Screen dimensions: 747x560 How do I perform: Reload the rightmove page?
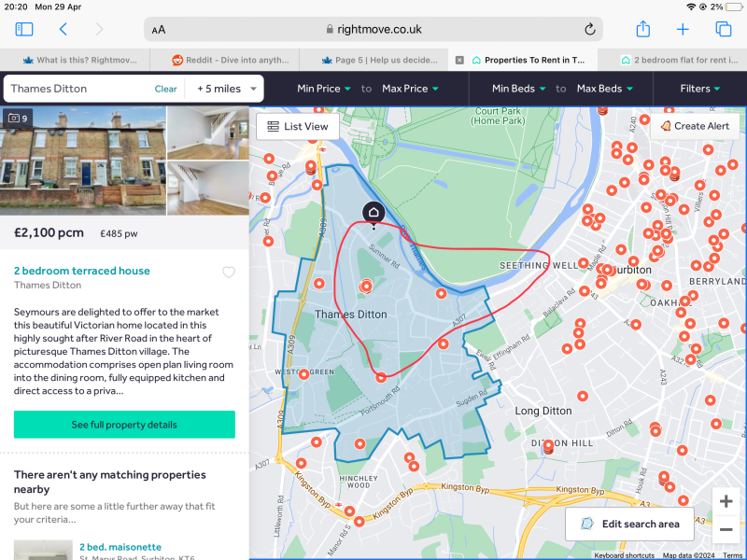(x=590, y=30)
